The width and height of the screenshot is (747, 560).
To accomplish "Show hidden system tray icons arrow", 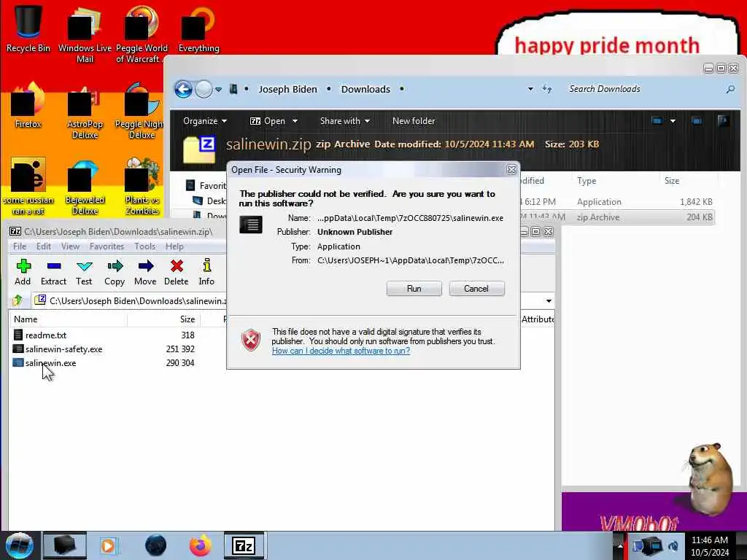I will pyautogui.click(x=620, y=545).
